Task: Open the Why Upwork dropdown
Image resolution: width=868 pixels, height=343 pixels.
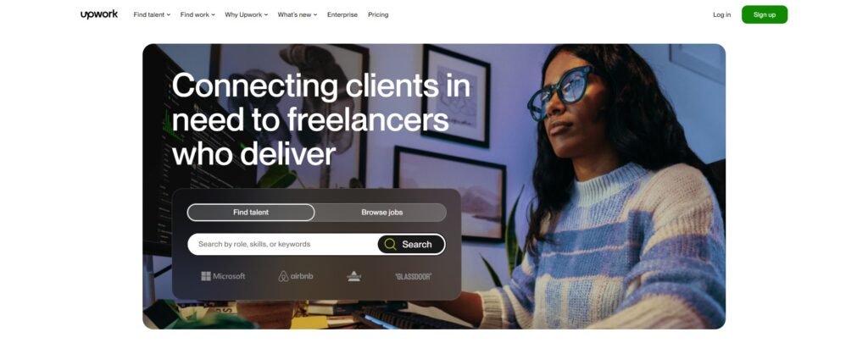Action: [247, 15]
